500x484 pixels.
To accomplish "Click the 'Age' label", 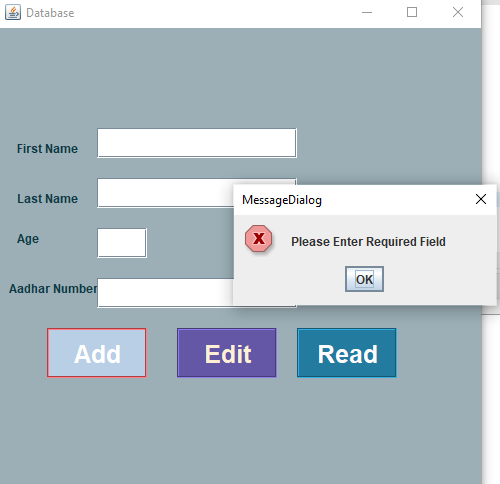I will pyautogui.click(x=28, y=239).
